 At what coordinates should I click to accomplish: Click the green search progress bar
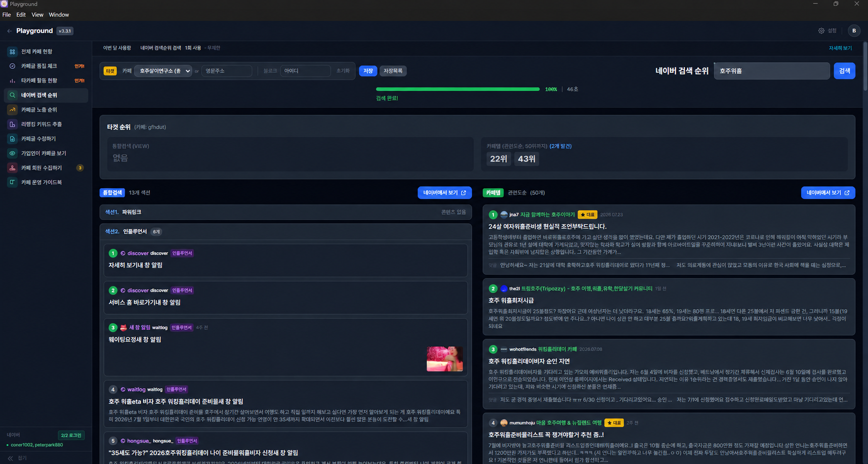click(458, 89)
